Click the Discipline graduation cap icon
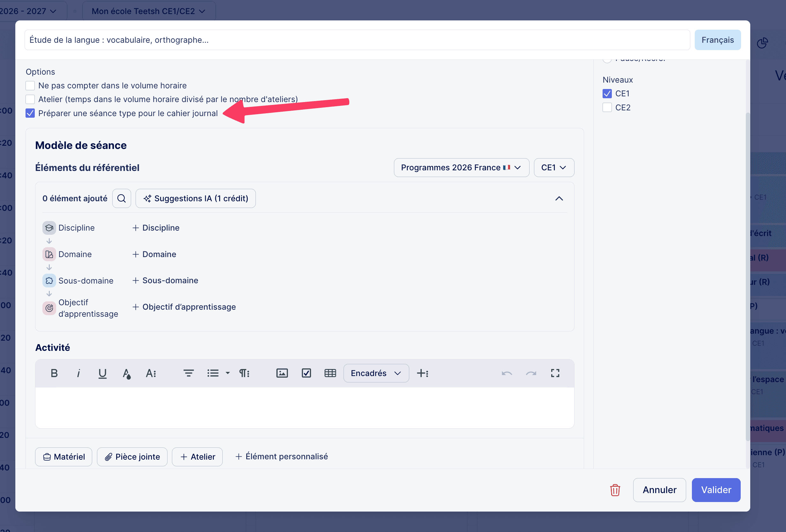Viewport: 786px width, 532px height. pos(49,228)
